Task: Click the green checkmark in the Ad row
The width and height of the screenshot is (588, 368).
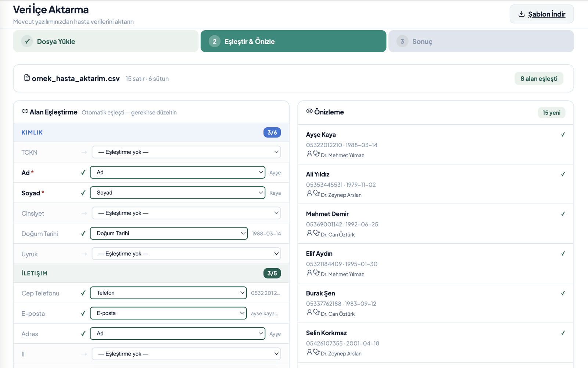Action: [x=83, y=173]
